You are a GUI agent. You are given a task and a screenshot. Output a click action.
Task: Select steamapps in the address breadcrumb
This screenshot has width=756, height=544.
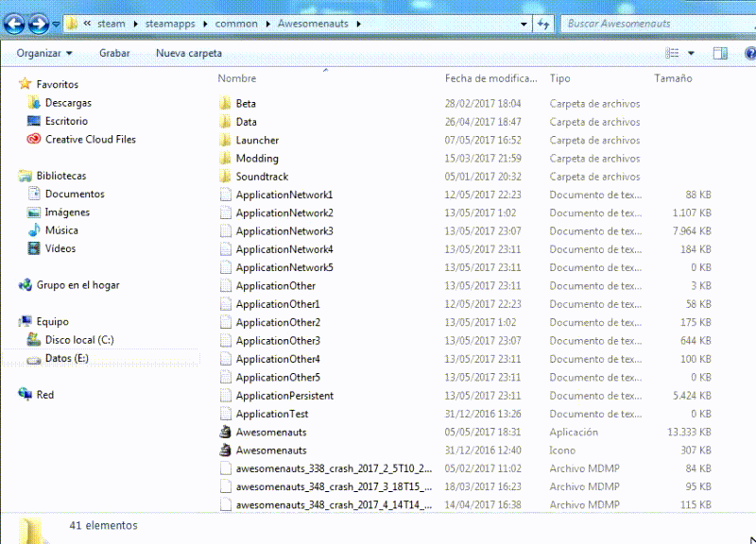(x=170, y=24)
